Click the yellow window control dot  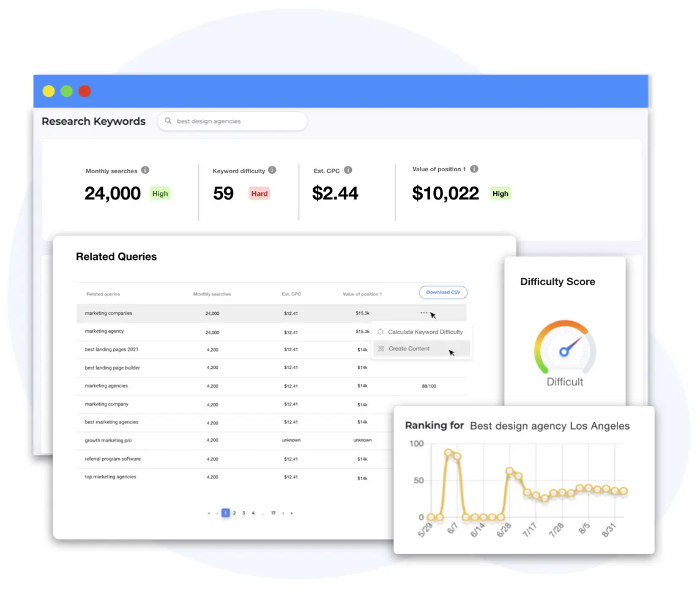coord(49,92)
